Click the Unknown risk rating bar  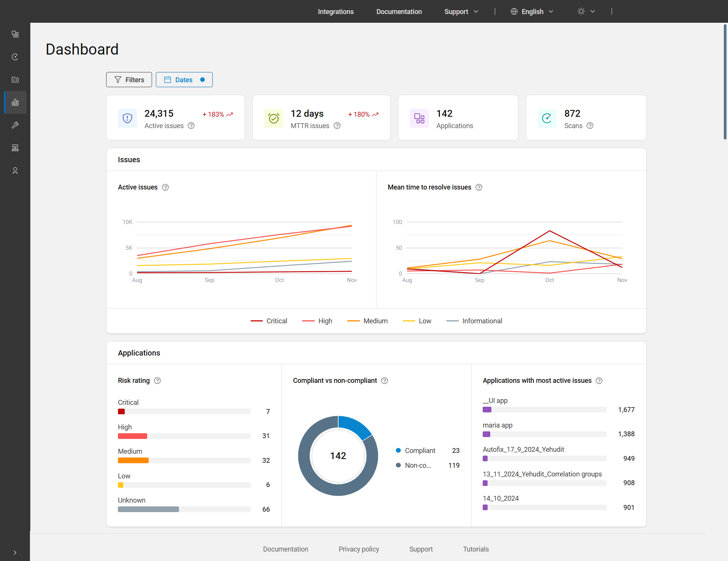click(x=148, y=509)
